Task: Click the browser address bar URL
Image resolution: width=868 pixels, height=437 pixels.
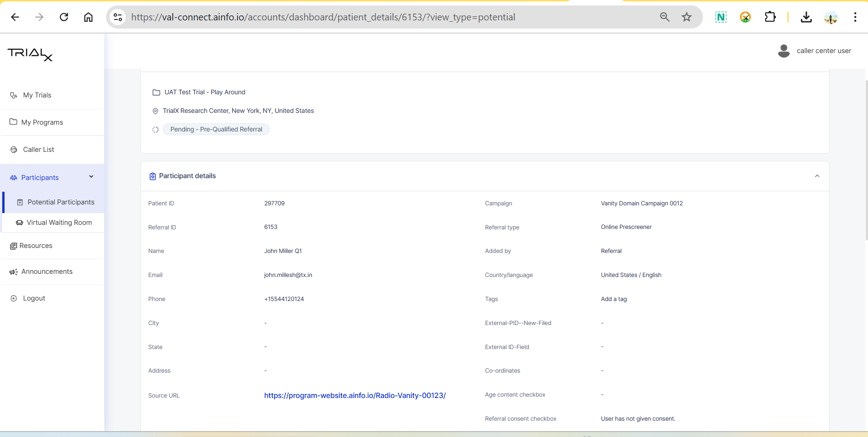Action: click(x=323, y=17)
